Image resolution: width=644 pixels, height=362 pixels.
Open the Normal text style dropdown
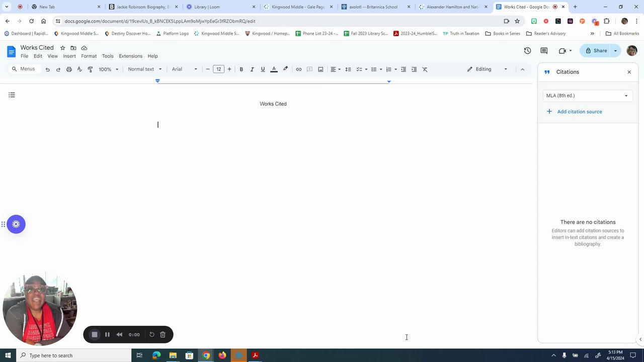[x=145, y=69]
